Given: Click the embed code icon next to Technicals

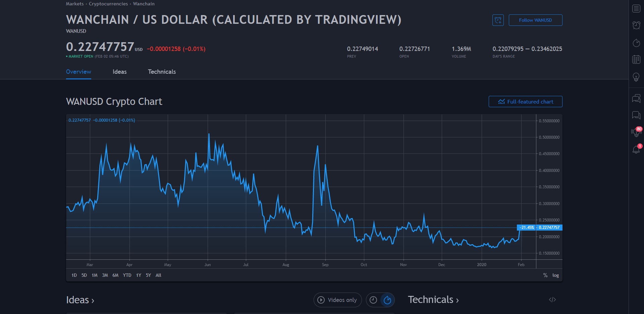Looking at the screenshot, I should (552, 300).
